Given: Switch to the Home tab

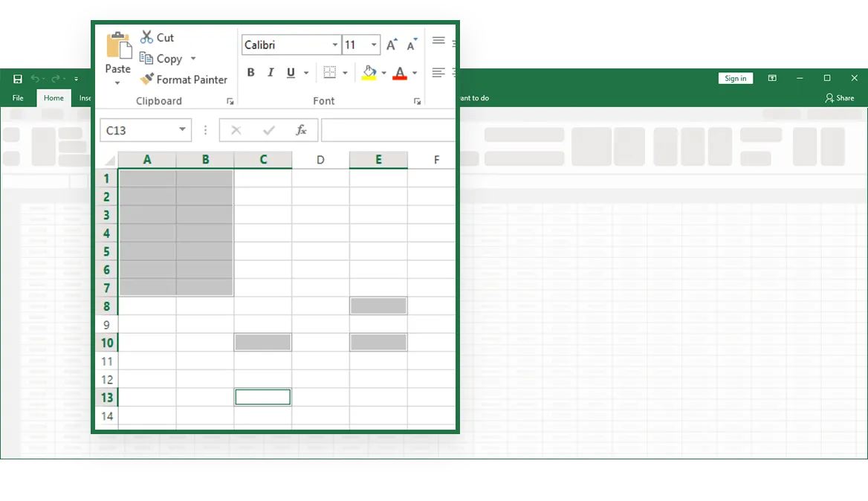Looking at the screenshot, I should [x=54, y=98].
